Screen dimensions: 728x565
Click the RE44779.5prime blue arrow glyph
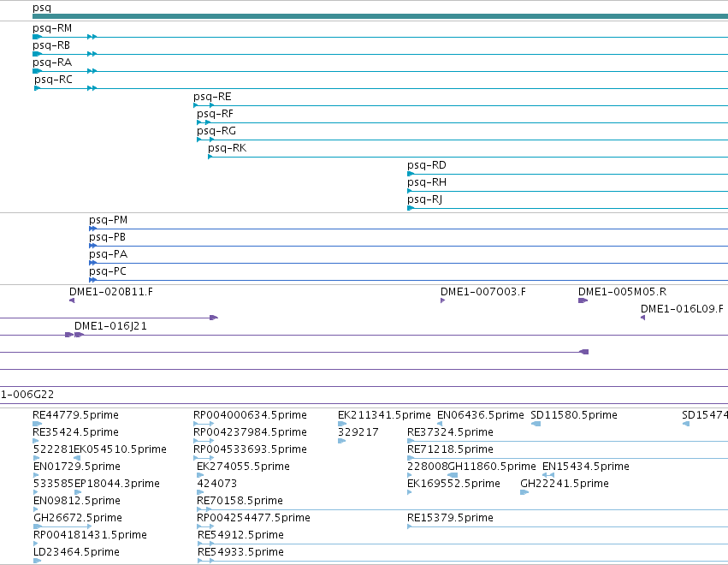coord(37,424)
